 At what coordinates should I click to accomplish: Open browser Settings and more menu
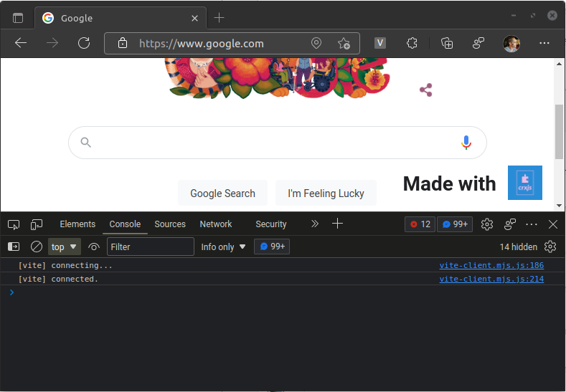pos(544,43)
